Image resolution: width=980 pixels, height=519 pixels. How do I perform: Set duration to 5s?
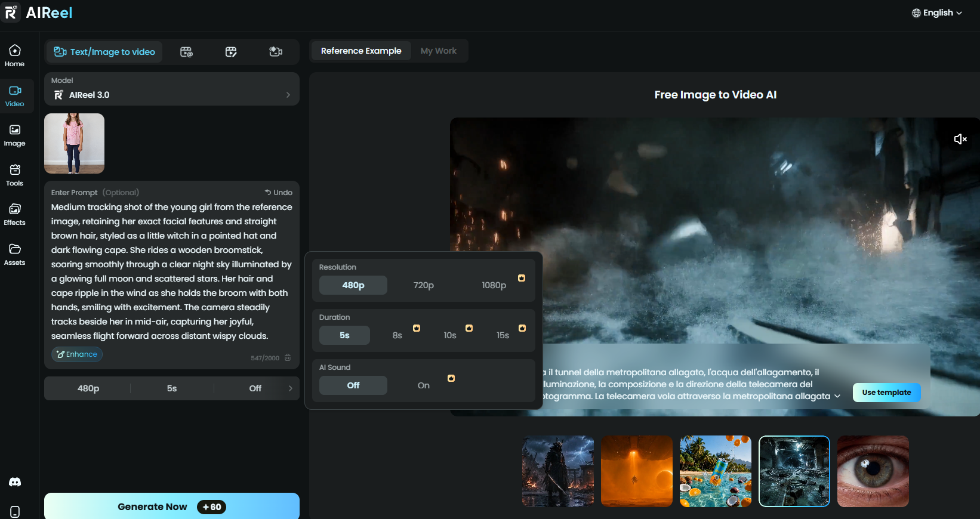[x=344, y=335]
